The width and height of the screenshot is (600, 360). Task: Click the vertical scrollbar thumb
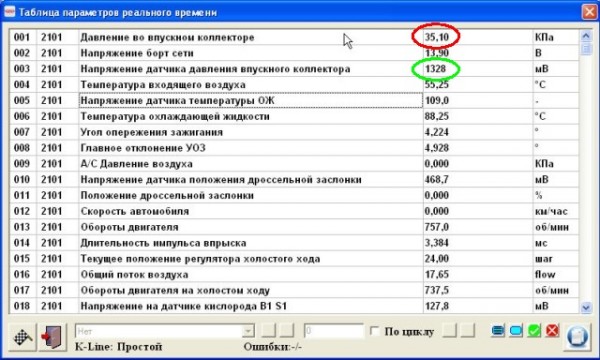(586, 49)
